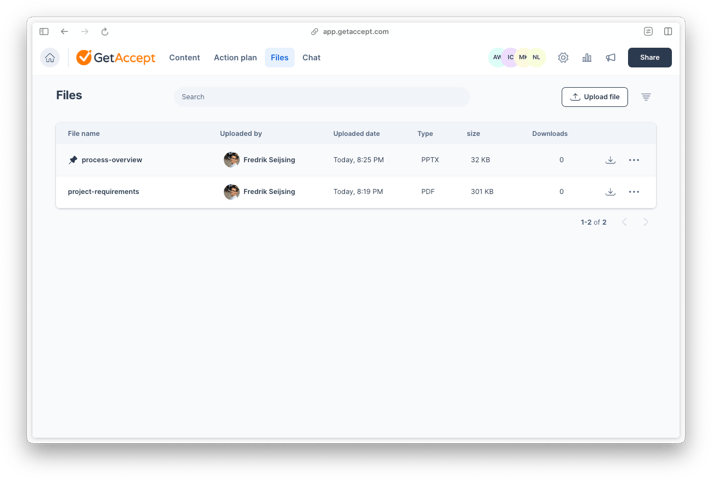Focus the Search files field
This screenshot has height=480, width=712.
pyautogui.click(x=322, y=97)
